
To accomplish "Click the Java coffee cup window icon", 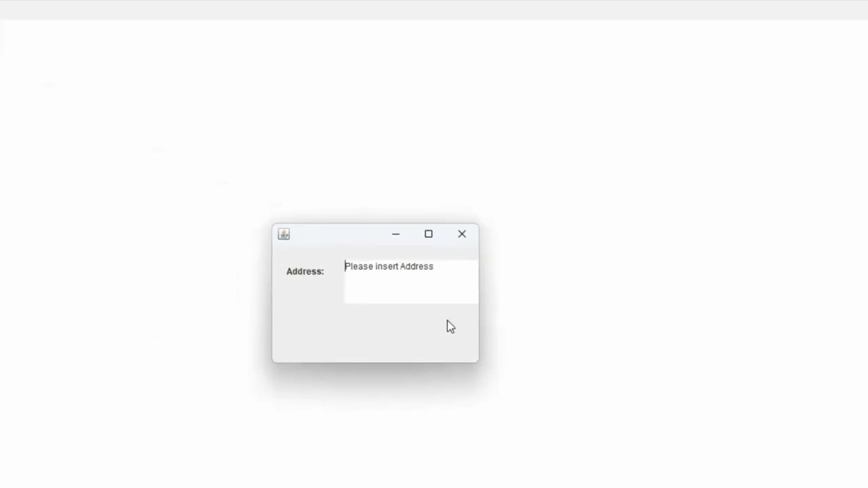I will click(283, 234).
